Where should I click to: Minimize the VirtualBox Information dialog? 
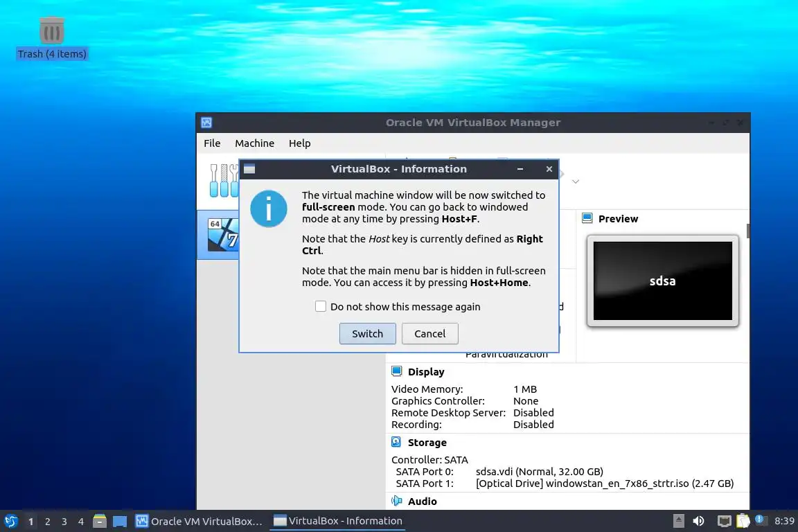point(520,169)
